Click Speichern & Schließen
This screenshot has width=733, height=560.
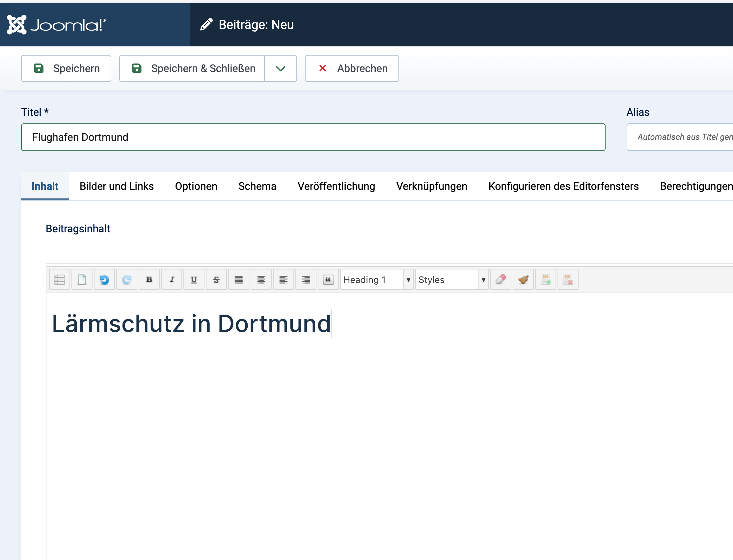pyautogui.click(x=192, y=68)
